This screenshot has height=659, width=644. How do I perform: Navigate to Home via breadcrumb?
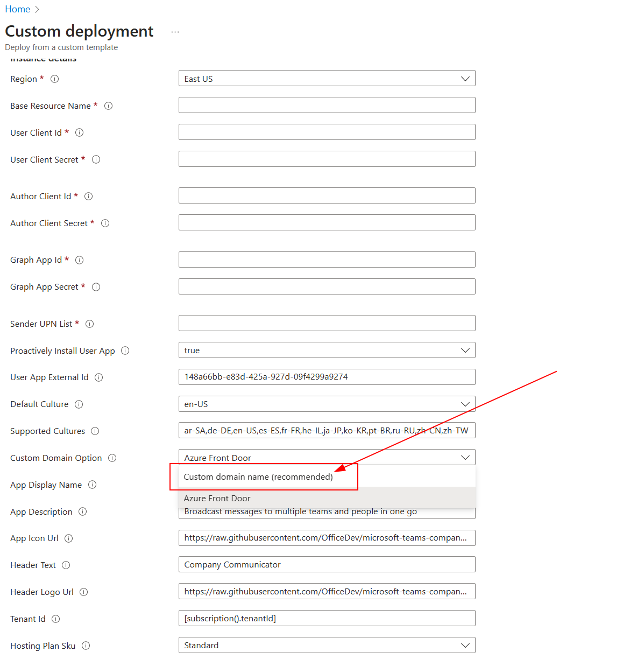click(x=17, y=9)
